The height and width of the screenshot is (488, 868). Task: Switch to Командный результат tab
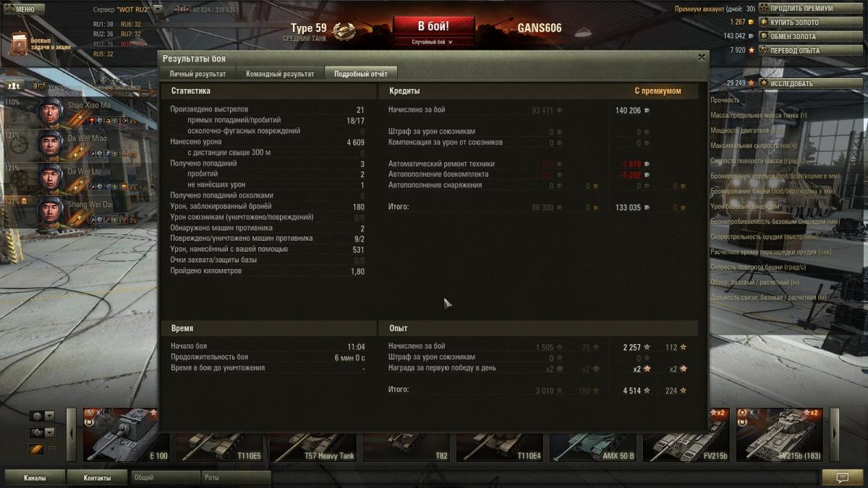[x=280, y=74]
